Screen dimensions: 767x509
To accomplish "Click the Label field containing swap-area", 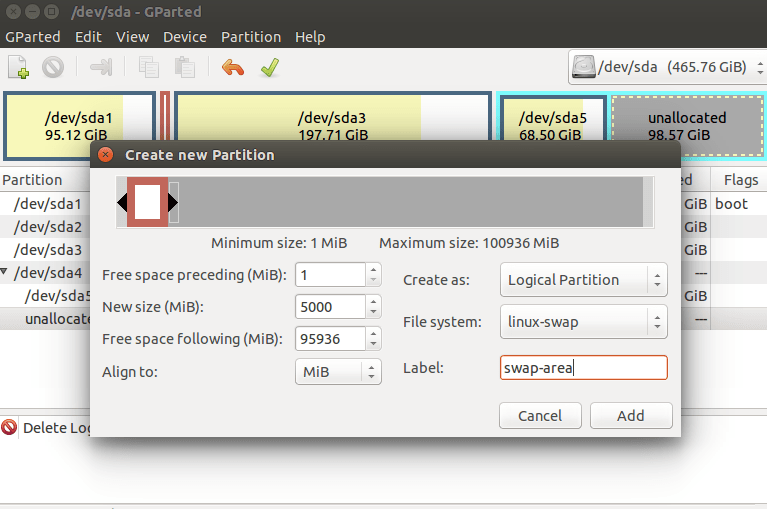I will coord(584,368).
